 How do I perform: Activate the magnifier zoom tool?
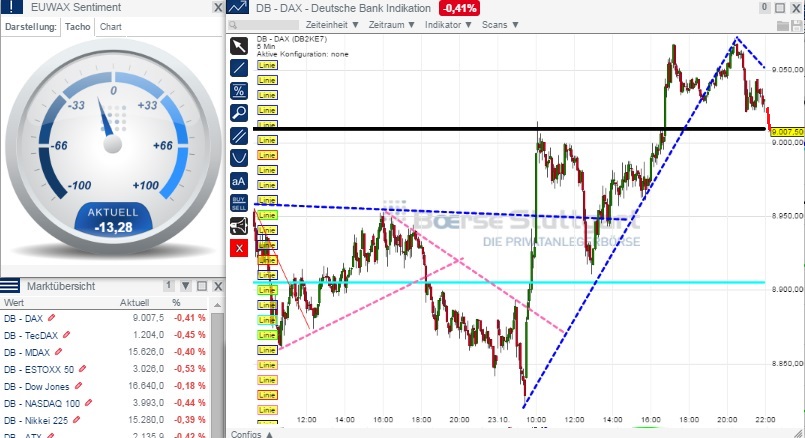pyautogui.click(x=239, y=112)
